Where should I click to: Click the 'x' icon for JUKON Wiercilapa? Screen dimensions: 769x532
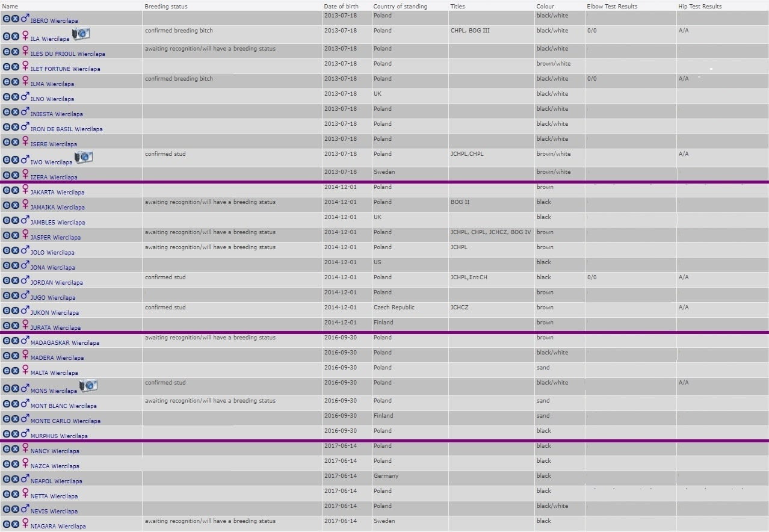[16, 309]
